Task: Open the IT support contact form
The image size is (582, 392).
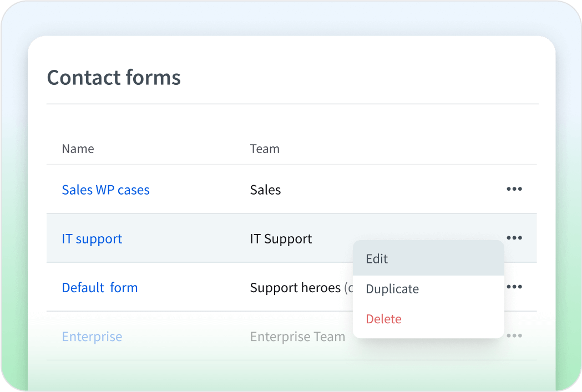Action: pos(92,238)
